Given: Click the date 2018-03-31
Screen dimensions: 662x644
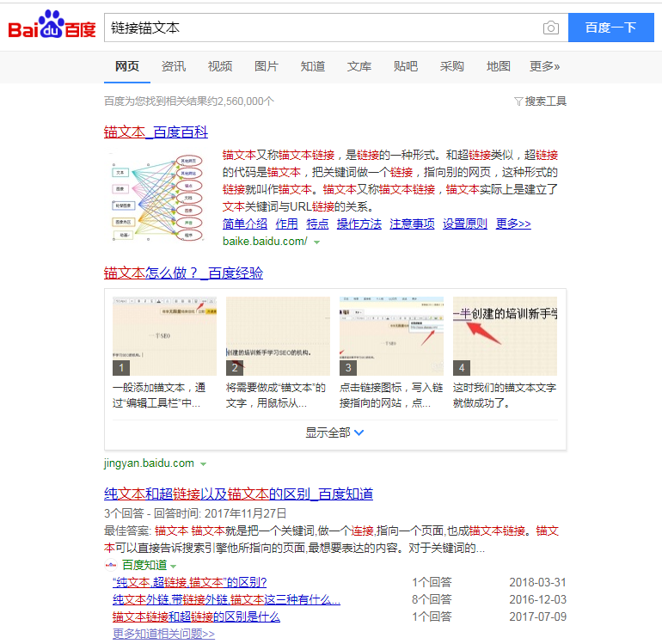Looking at the screenshot, I should (x=537, y=582).
